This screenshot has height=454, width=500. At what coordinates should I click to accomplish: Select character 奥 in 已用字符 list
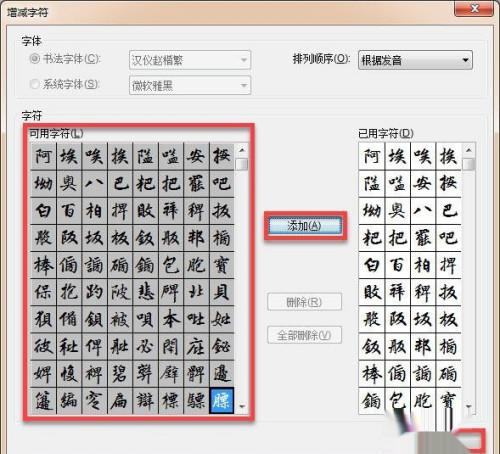[397, 211]
